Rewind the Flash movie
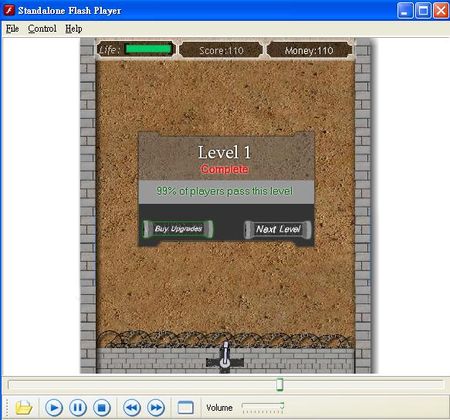The width and height of the screenshot is (450, 420). [132, 407]
